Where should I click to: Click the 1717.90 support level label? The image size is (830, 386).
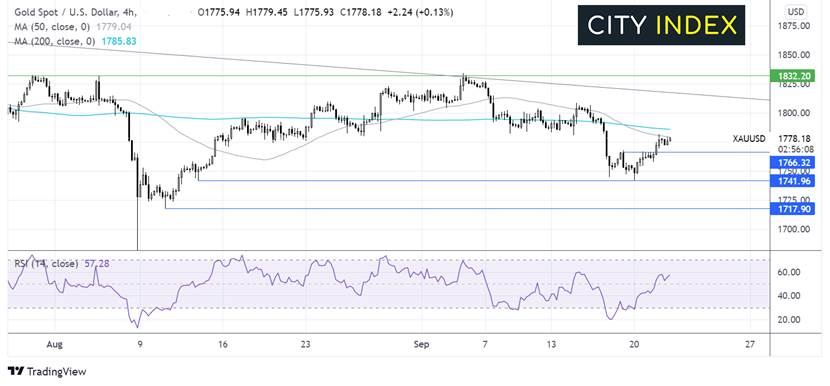click(792, 209)
